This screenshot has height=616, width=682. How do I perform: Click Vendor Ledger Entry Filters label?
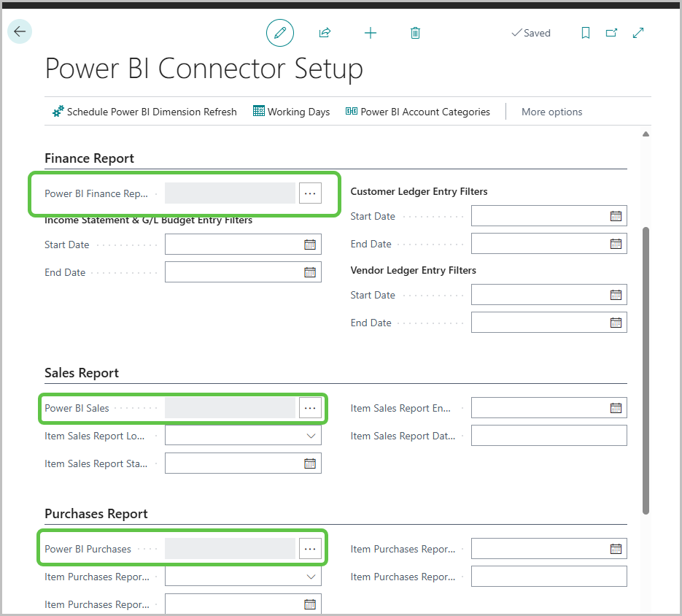pyautogui.click(x=413, y=270)
